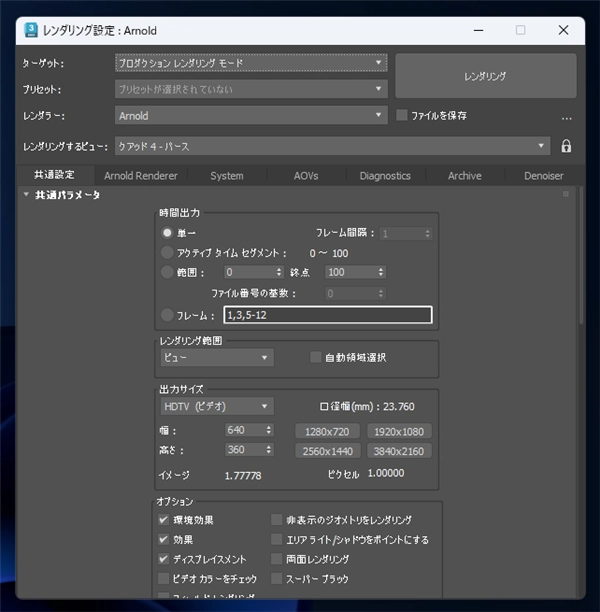Select the アクティブ タイム セグメント radio button
The image size is (600, 612).
[167, 253]
